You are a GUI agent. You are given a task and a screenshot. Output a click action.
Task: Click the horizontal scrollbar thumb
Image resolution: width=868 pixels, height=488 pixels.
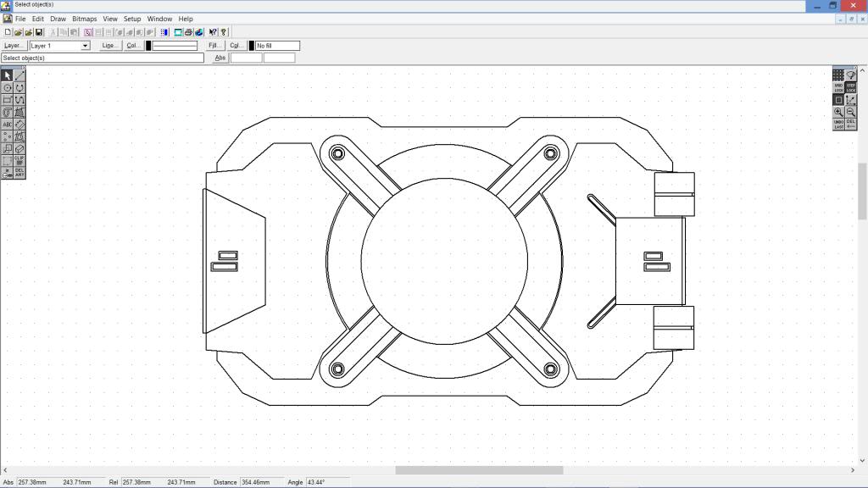click(480, 470)
